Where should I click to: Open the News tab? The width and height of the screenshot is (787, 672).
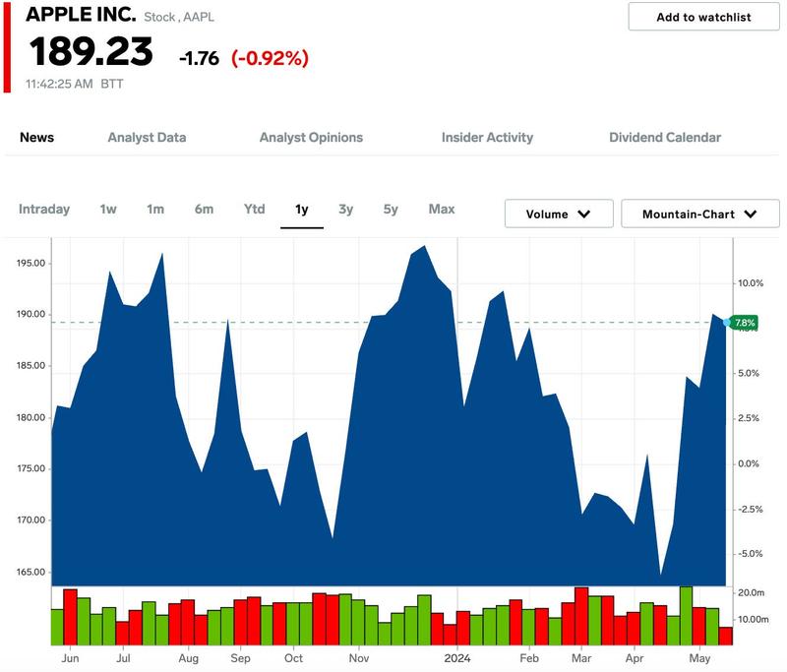click(36, 137)
